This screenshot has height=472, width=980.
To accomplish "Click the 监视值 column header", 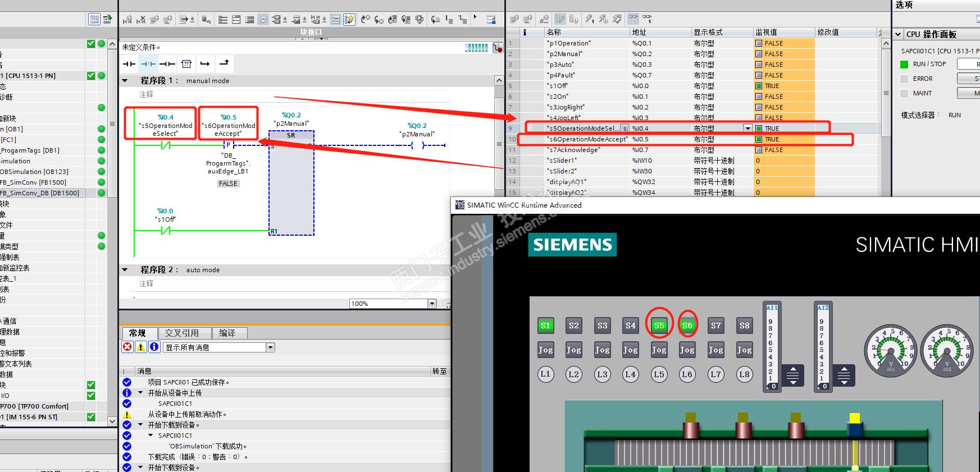I will 783,33.
